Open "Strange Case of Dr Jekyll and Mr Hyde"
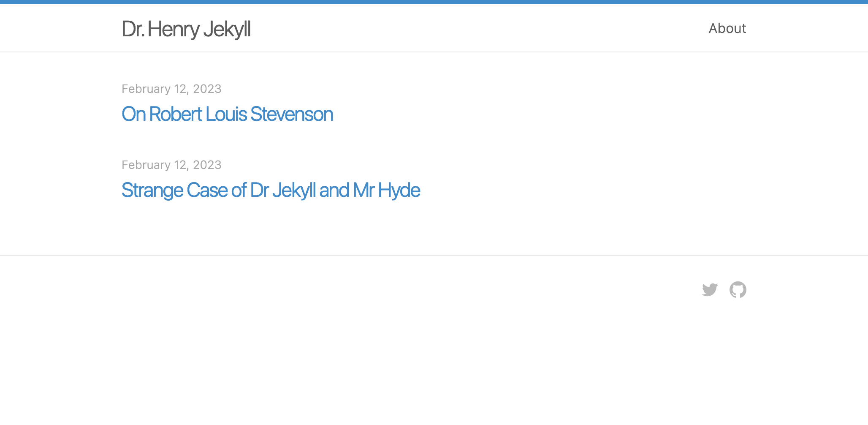The width and height of the screenshot is (868, 425). [x=271, y=190]
